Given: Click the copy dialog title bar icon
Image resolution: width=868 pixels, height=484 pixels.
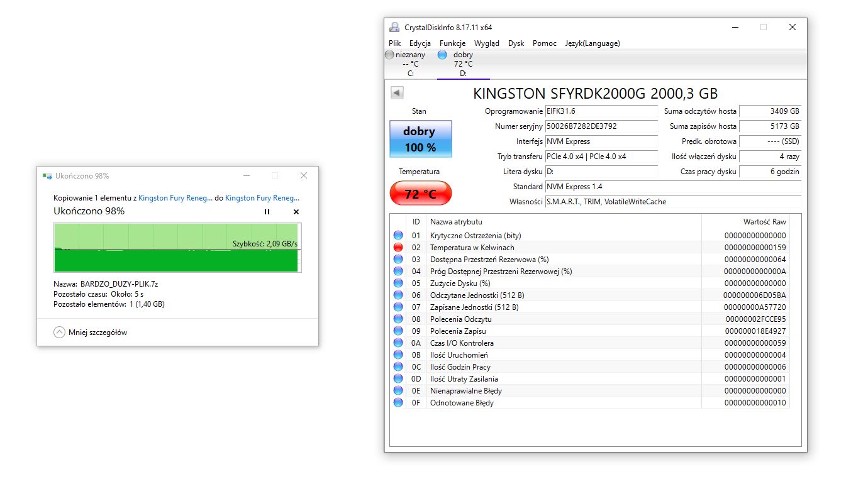Looking at the screenshot, I should 47,176.
